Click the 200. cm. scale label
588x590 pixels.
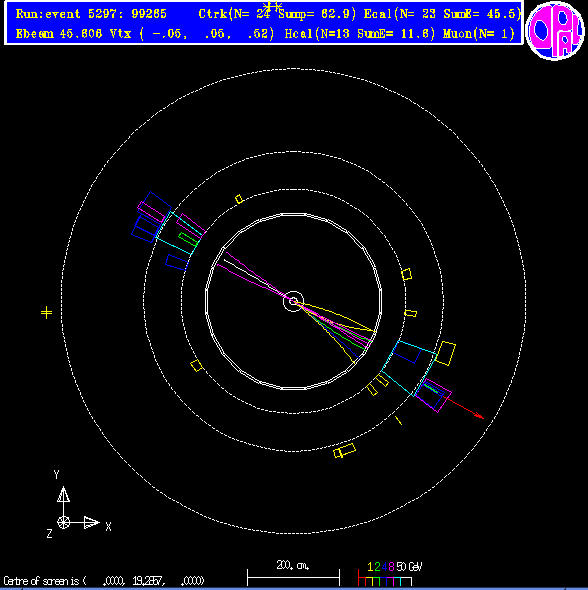(x=293, y=565)
